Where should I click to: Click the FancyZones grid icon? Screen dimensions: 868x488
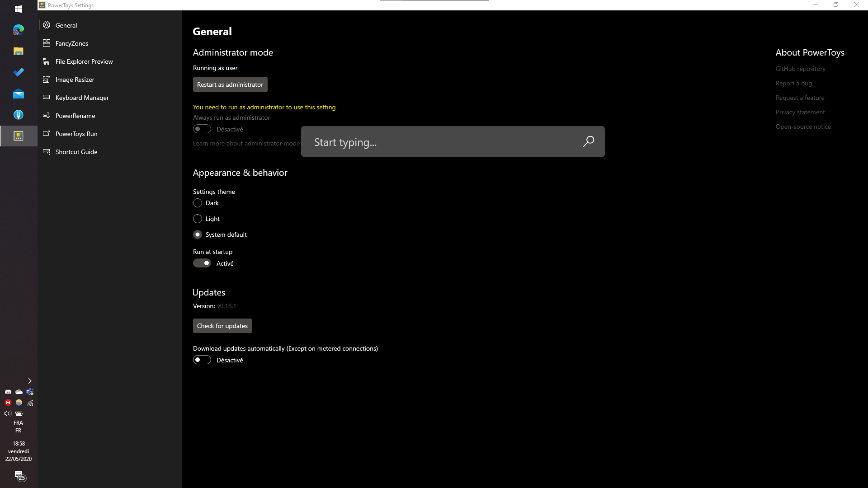point(47,43)
